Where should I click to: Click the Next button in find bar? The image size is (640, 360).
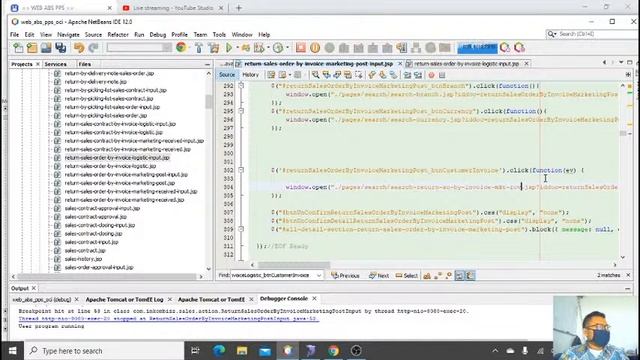pyautogui.click(x=379, y=276)
